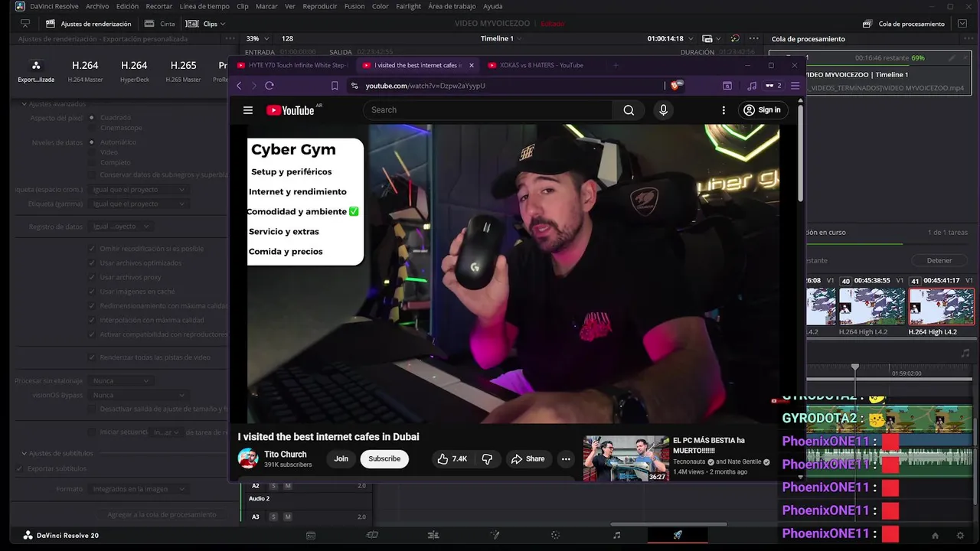Open the Media page icon in DaVinci bottom bar
The width and height of the screenshot is (980, 551).
coord(311,535)
